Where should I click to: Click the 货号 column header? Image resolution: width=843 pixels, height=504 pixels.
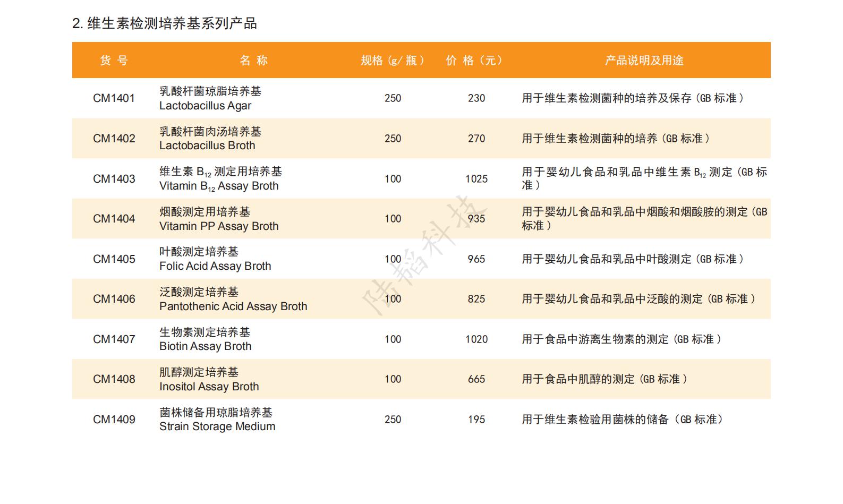click(x=114, y=61)
